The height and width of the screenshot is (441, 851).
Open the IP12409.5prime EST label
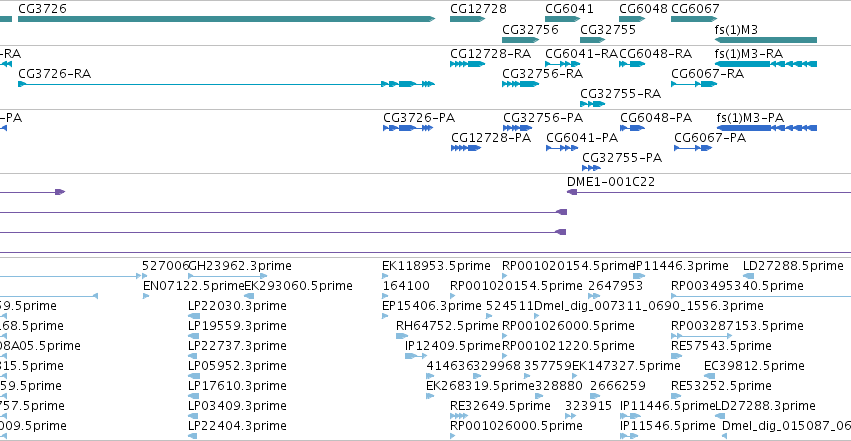coord(453,346)
